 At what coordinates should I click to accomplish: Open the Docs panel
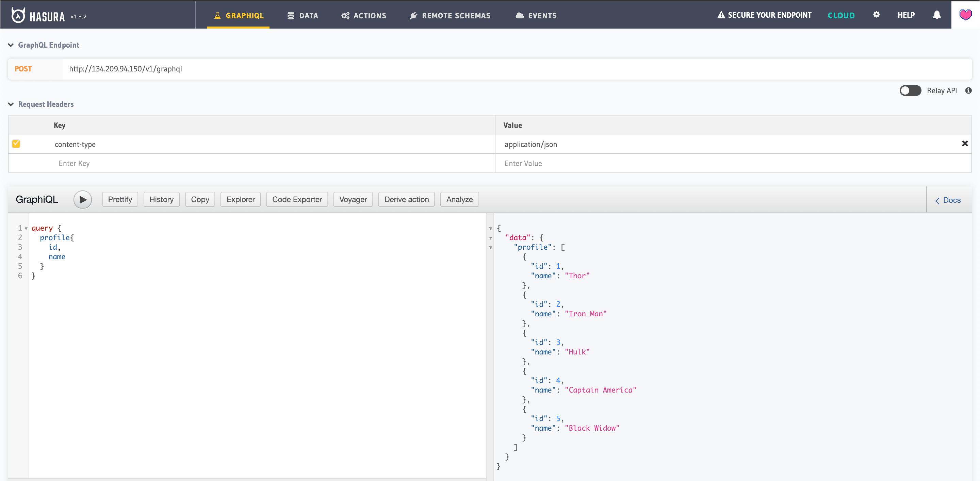point(947,200)
